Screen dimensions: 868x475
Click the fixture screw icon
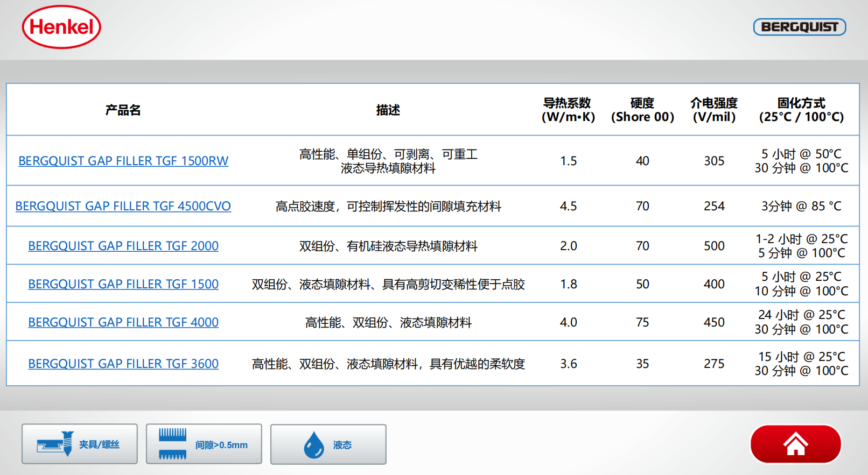(x=55, y=444)
